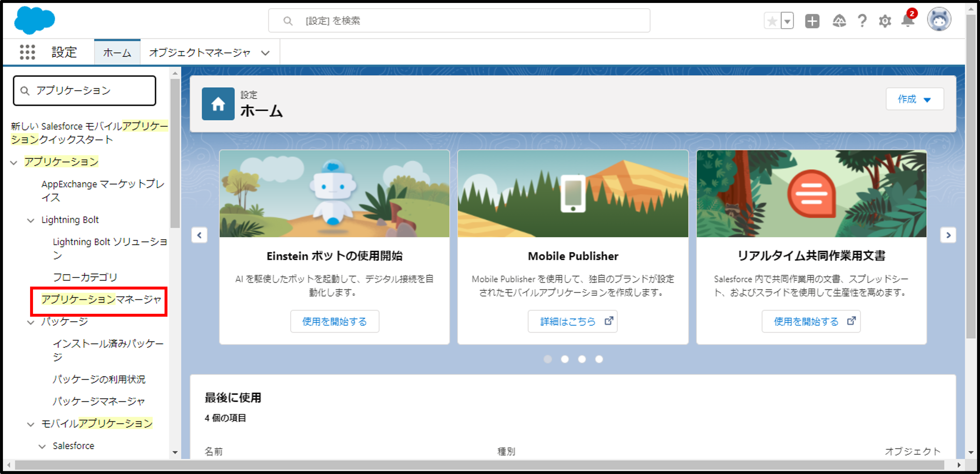Click 詳細はこちら on Mobile Publisher card
980x474 pixels.
coord(572,321)
